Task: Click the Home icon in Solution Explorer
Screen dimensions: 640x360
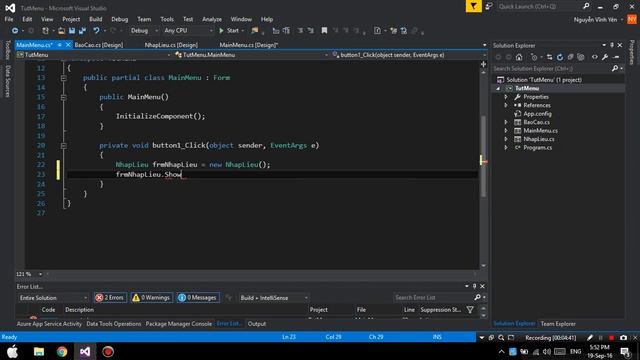Action: [x=519, y=57]
